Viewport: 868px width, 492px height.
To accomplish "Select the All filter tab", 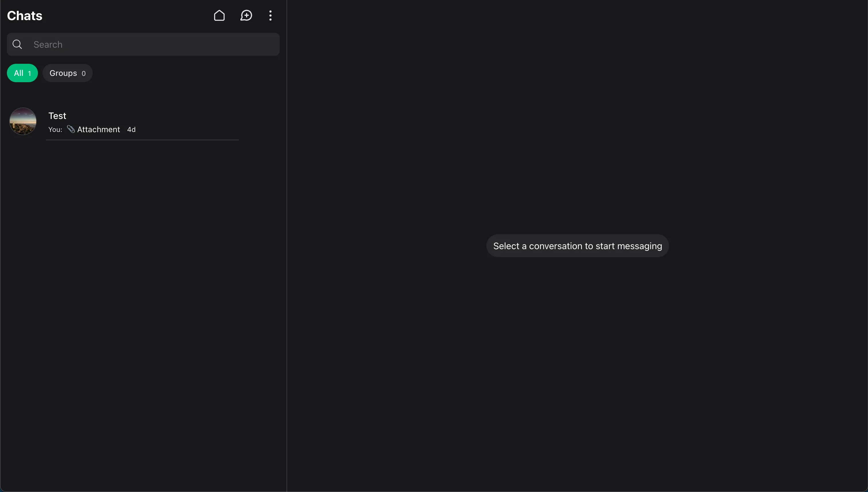I will pyautogui.click(x=22, y=73).
